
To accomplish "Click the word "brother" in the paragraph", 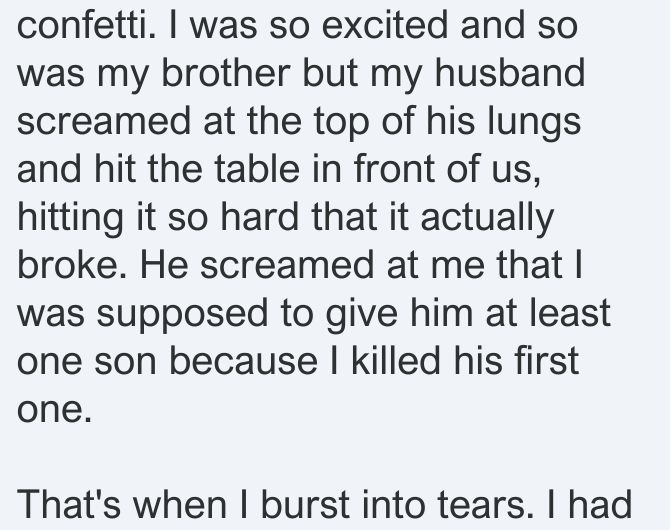I will click(x=226, y=73).
